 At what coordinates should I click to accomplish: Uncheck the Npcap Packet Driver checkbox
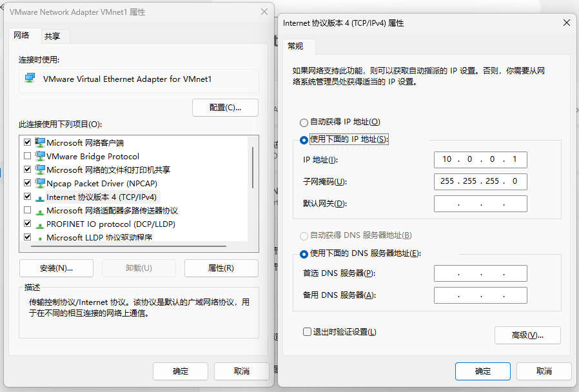pyautogui.click(x=27, y=182)
